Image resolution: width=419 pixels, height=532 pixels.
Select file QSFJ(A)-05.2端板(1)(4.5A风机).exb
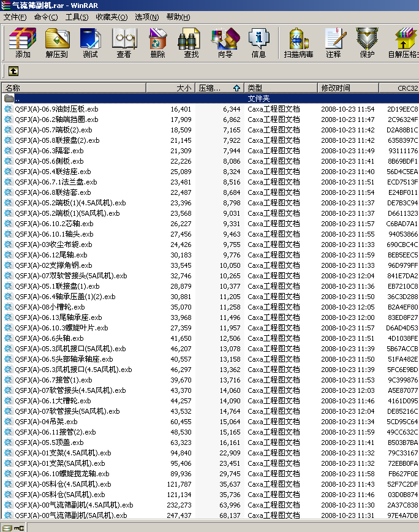point(70,203)
